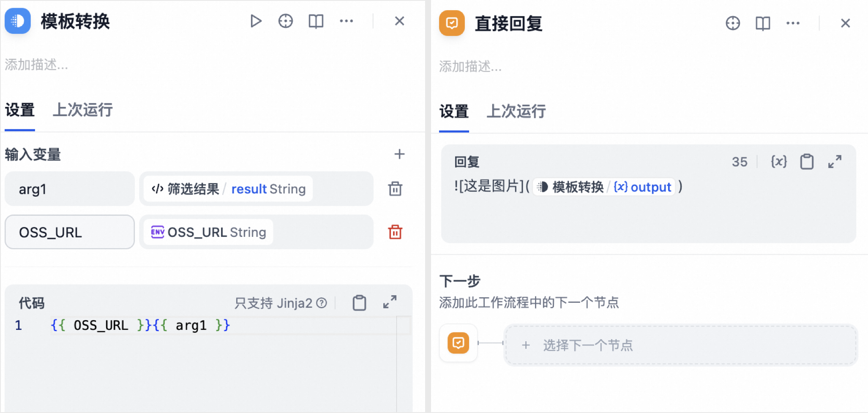Expand the code editor fullscreen
The image size is (868, 413).
coord(390,302)
